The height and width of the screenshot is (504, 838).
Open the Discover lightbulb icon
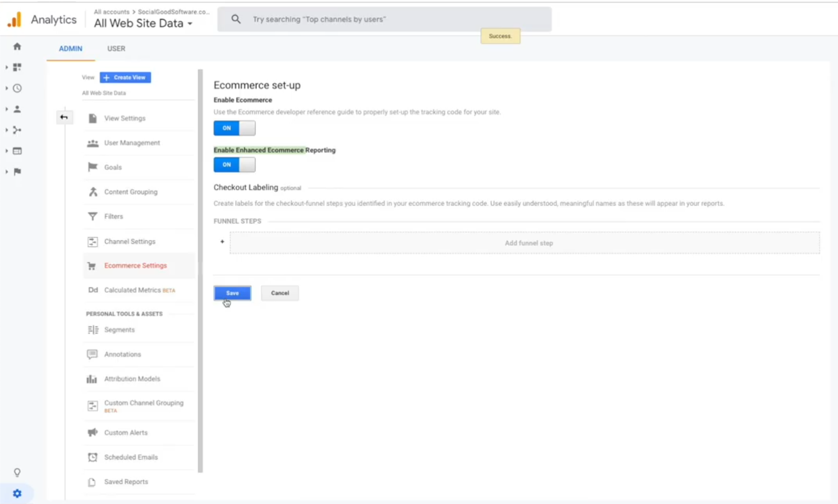(x=17, y=473)
